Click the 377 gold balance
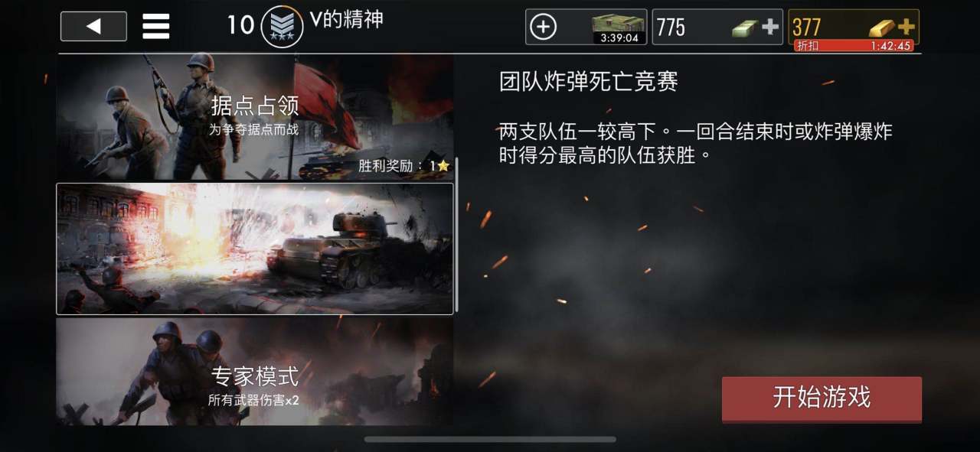Image resolution: width=980 pixels, height=452 pixels. click(806, 28)
